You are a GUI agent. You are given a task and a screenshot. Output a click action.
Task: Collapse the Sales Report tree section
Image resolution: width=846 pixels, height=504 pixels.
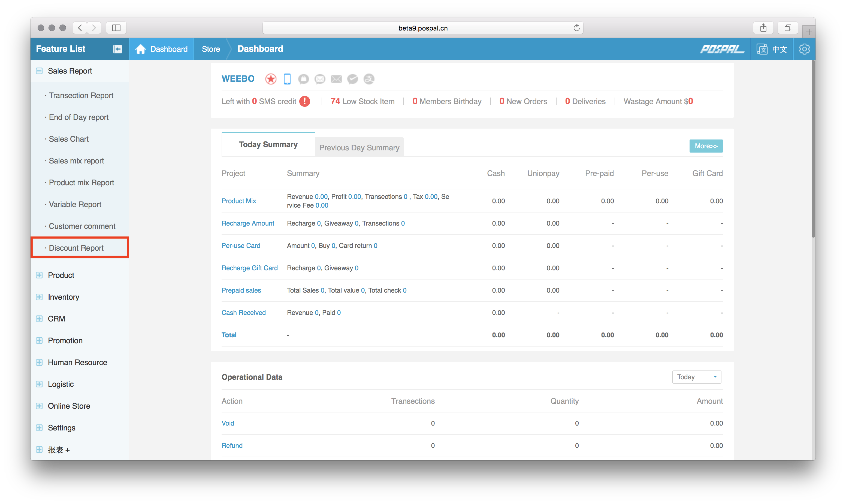click(40, 71)
